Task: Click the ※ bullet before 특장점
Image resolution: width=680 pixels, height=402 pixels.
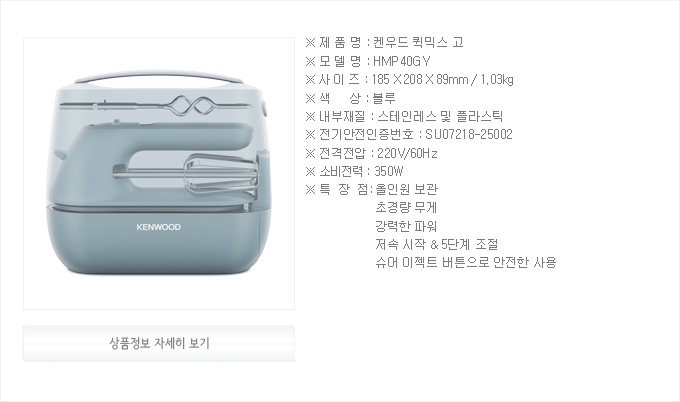Action: tap(310, 190)
